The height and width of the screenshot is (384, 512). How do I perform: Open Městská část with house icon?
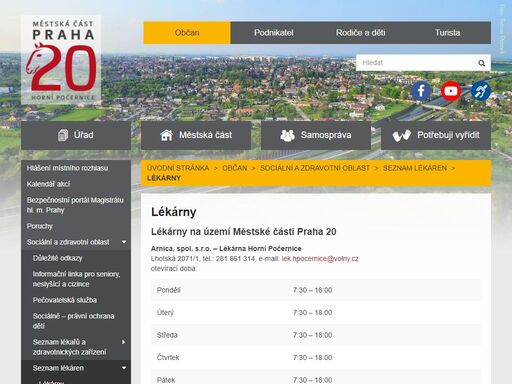coord(196,135)
